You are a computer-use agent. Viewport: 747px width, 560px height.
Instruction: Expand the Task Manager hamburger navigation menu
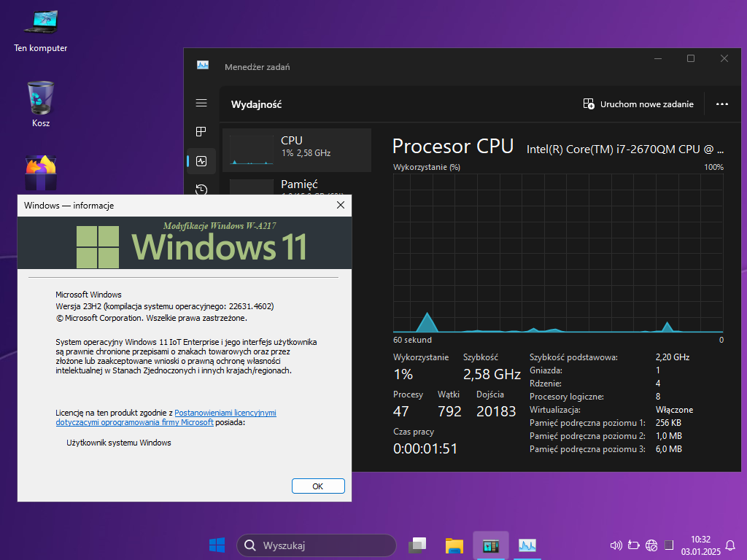[x=201, y=104]
